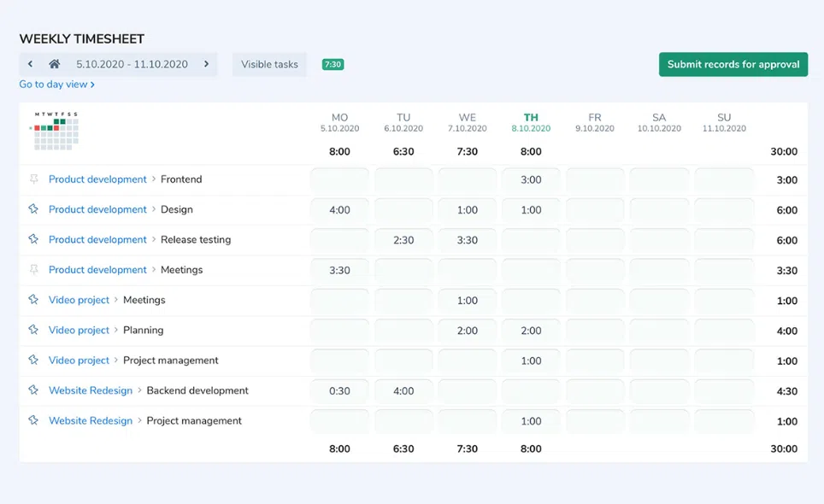The height and width of the screenshot is (504, 824).
Task: Select the MO 5.10.2020 column header
Action: (x=339, y=122)
